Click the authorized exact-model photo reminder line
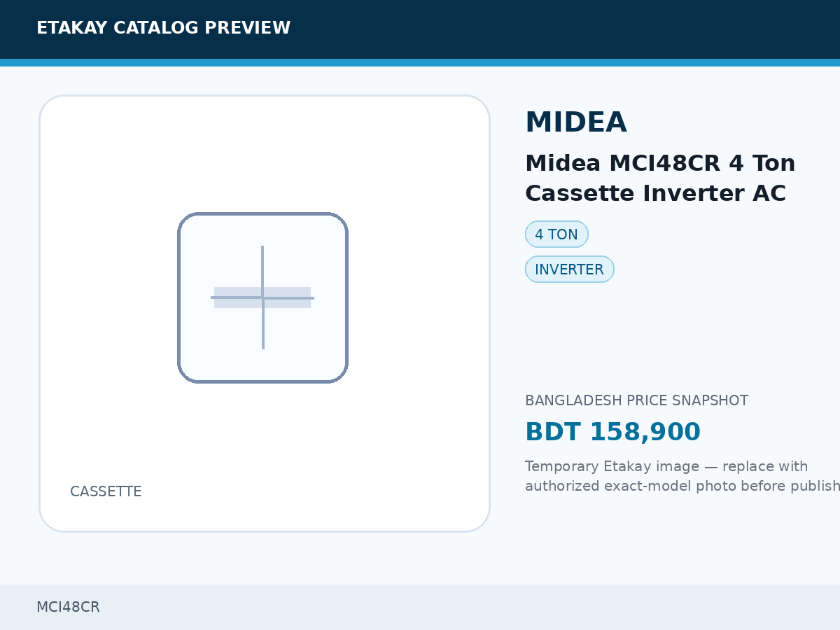 pos(682,486)
